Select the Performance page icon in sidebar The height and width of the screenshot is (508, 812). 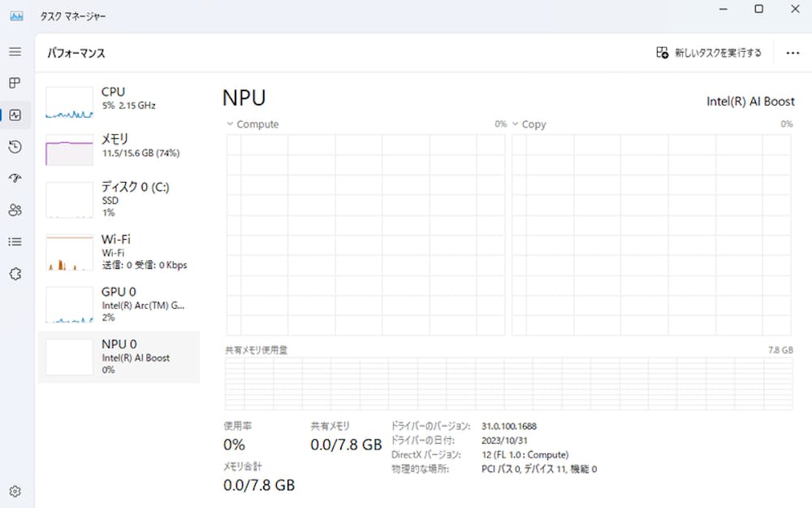(x=15, y=115)
